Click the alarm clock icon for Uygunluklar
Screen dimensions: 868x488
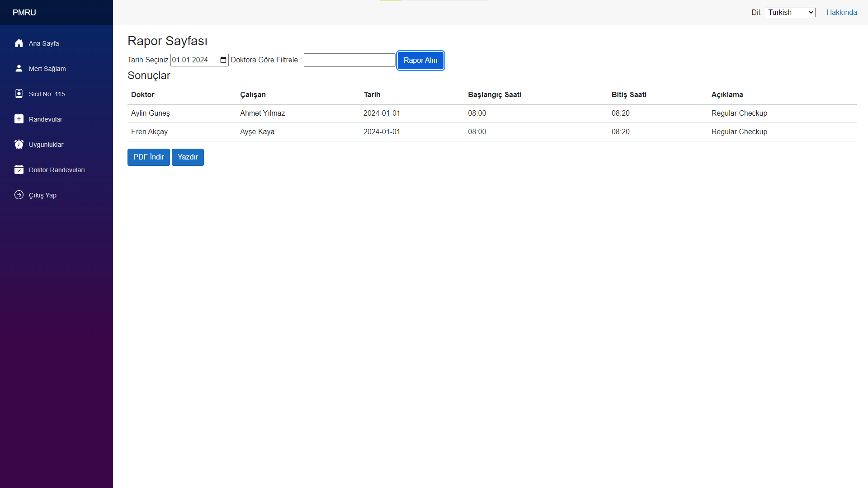(19, 145)
